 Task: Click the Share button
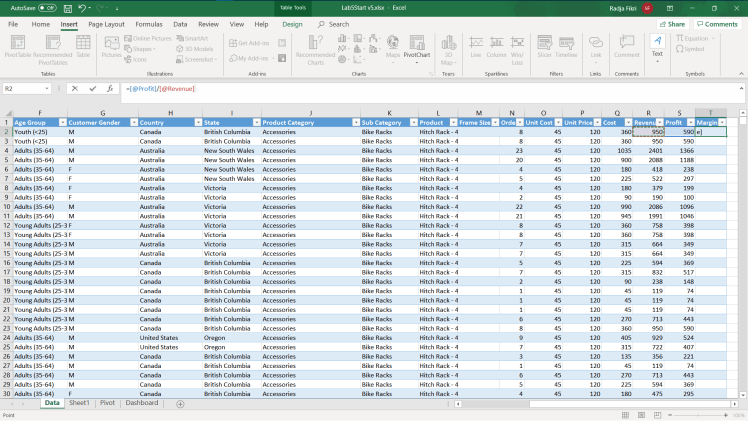tap(673, 23)
